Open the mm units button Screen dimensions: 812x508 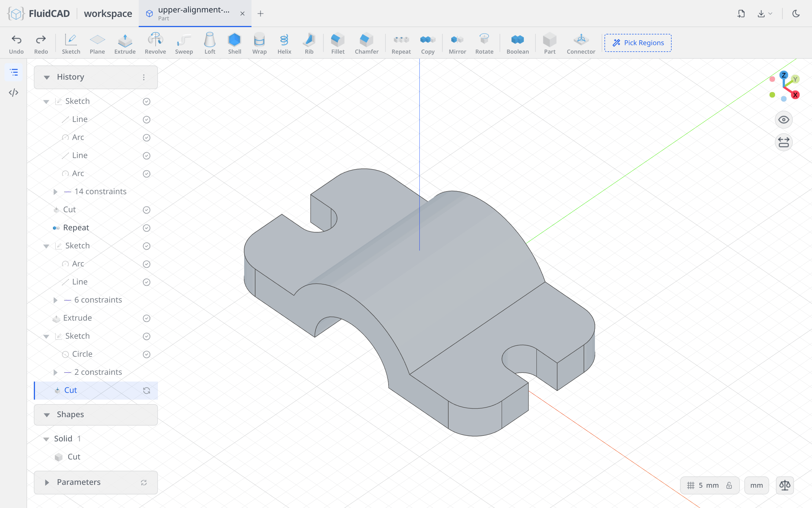(x=756, y=485)
